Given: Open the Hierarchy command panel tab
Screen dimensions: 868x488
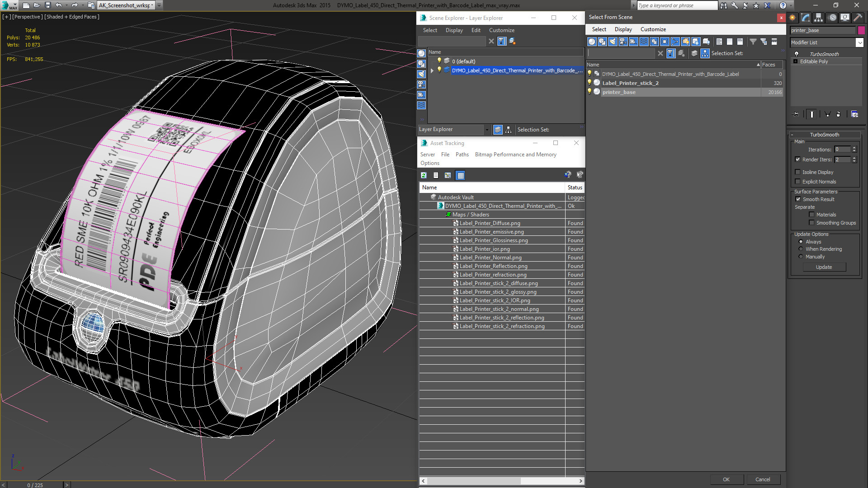Looking at the screenshot, I should (x=819, y=18).
